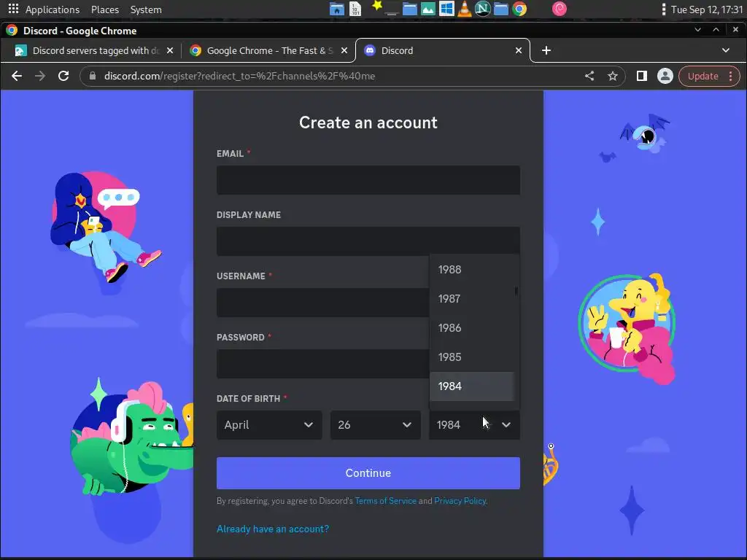Click the Password input field

click(323, 364)
